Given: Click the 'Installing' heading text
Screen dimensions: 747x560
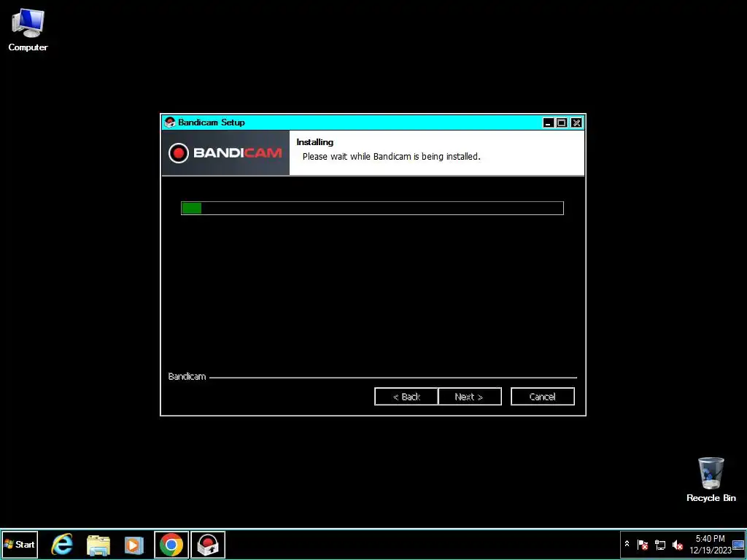Looking at the screenshot, I should (315, 142).
